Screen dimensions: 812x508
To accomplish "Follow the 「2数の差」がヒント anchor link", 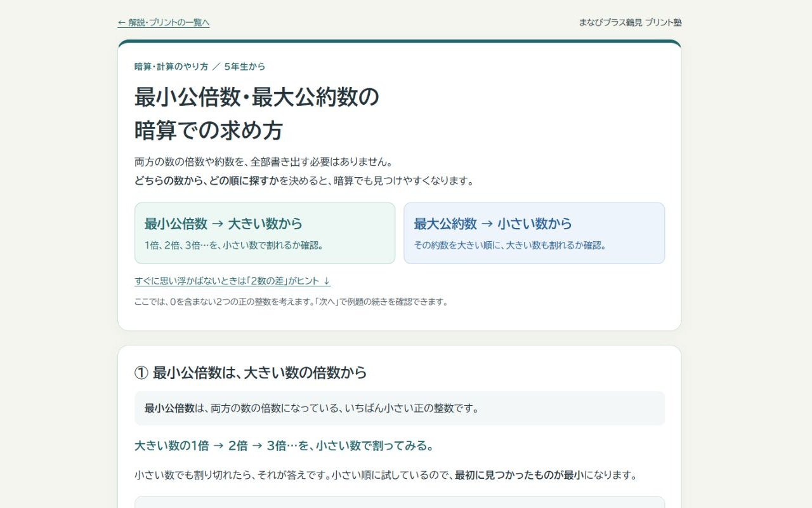I will [x=232, y=281].
